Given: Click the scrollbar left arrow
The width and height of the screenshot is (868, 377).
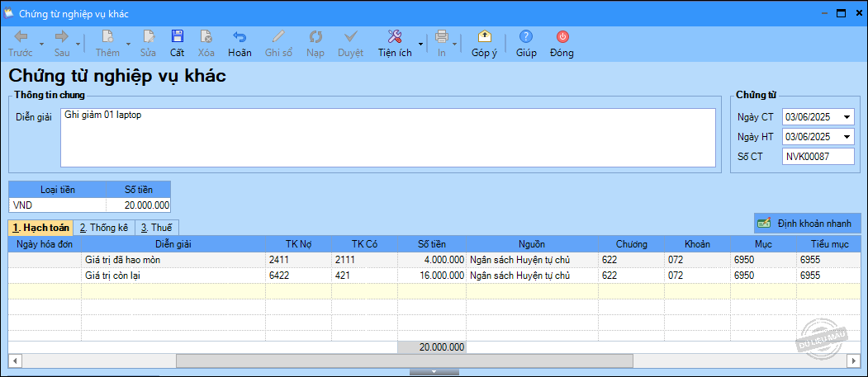Looking at the screenshot, I should 14,361.
